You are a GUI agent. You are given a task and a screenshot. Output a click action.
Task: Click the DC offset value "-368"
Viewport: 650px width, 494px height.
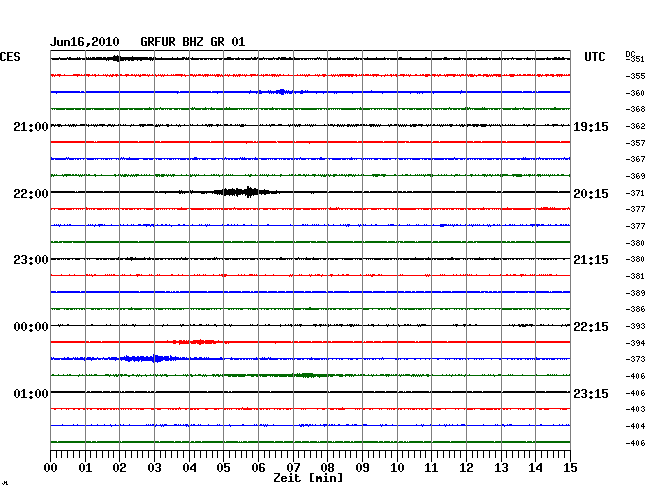click(635, 109)
